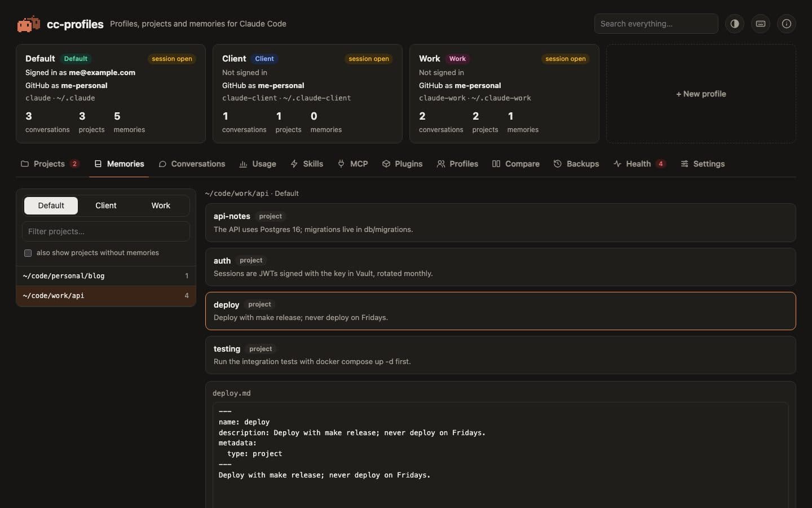Open the Projects tab label

(x=49, y=164)
